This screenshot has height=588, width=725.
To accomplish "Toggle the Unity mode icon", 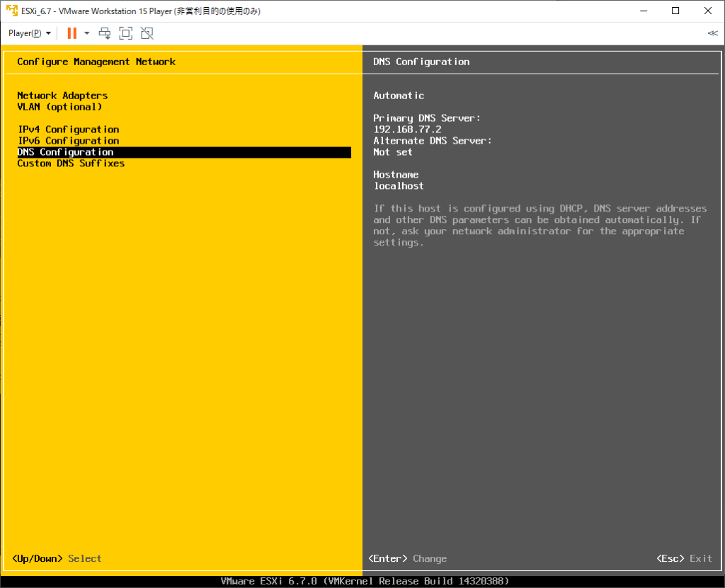I will coord(147,33).
